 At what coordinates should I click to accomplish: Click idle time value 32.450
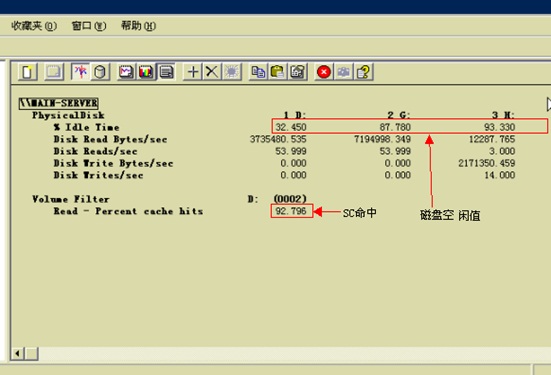tap(291, 127)
